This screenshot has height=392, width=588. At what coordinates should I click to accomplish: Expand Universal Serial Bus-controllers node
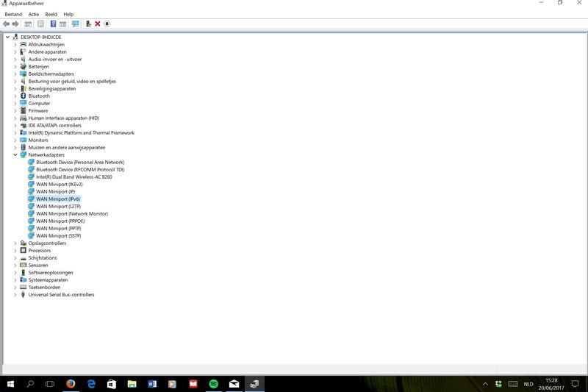pyautogui.click(x=15, y=295)
